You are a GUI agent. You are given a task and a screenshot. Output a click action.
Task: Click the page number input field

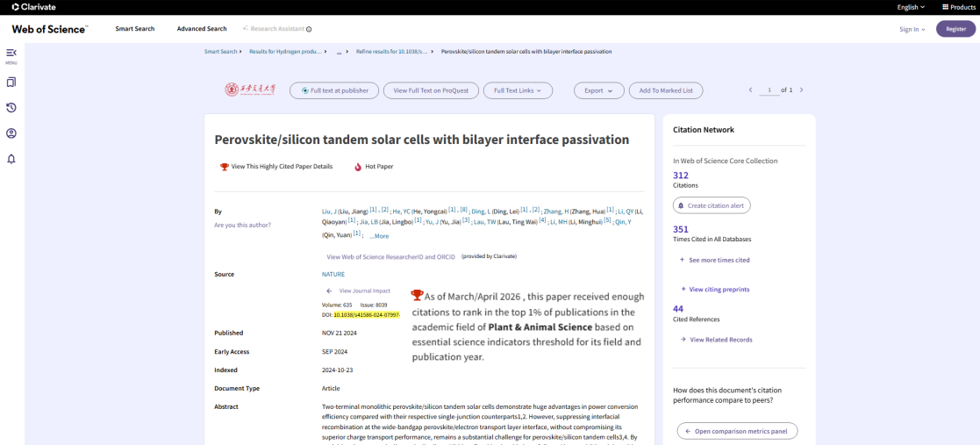coord(769,90)
